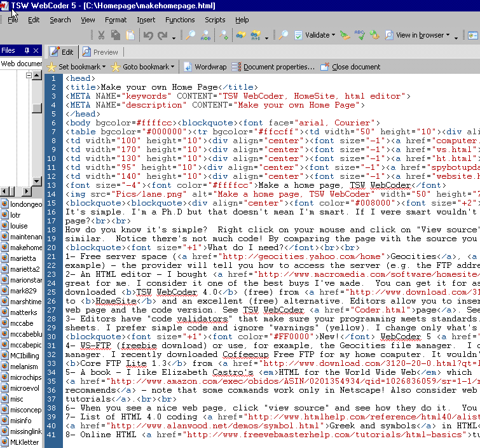The image size is (480, 448).
Task: Click the Replace in files binoculars icon
Action: click(256, 35)
